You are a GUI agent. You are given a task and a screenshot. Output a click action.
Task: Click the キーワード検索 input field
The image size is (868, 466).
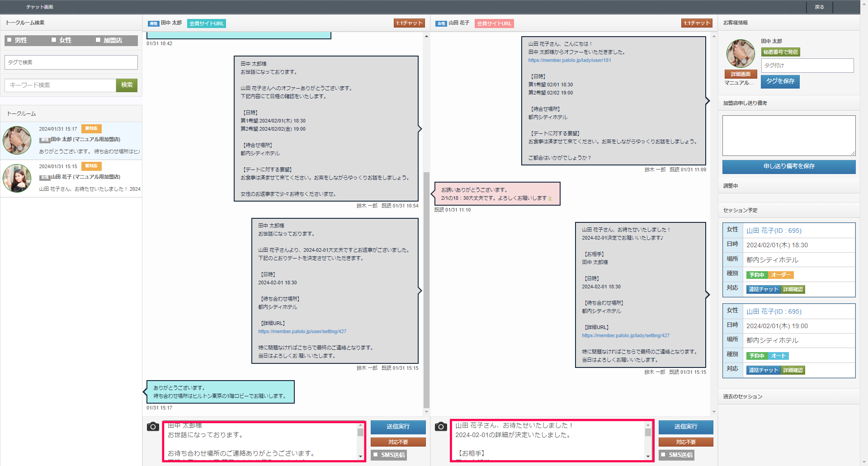click(60, 85)
